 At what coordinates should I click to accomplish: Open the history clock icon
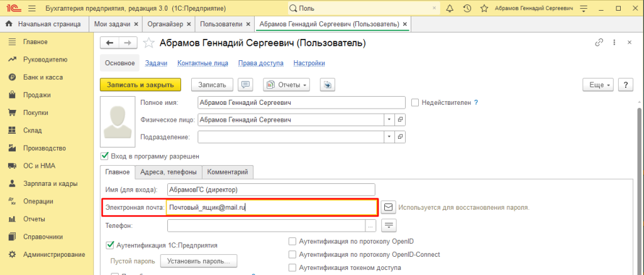(467, 8)
